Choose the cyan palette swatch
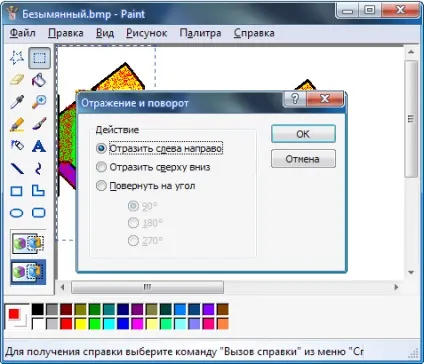The width and height of the screenshot is (424, 364). [109, 323]
